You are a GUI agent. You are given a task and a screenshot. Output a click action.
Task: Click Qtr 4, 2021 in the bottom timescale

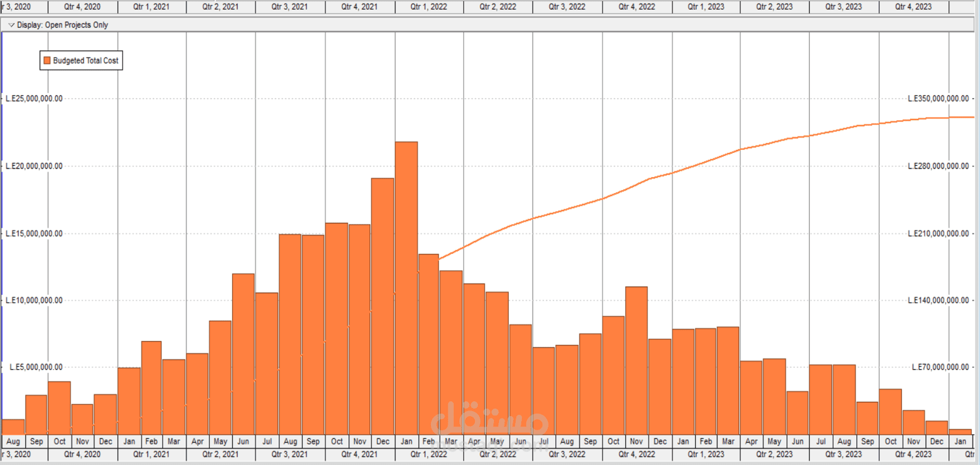[x=359, y=454]
